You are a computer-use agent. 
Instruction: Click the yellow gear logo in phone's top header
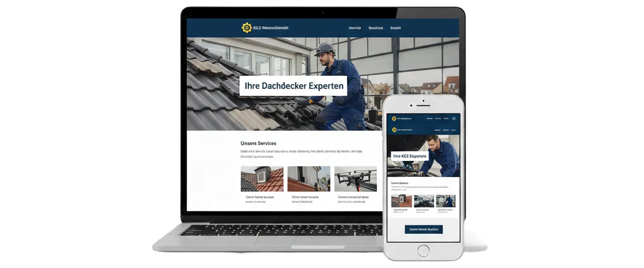tap(394, 119)
